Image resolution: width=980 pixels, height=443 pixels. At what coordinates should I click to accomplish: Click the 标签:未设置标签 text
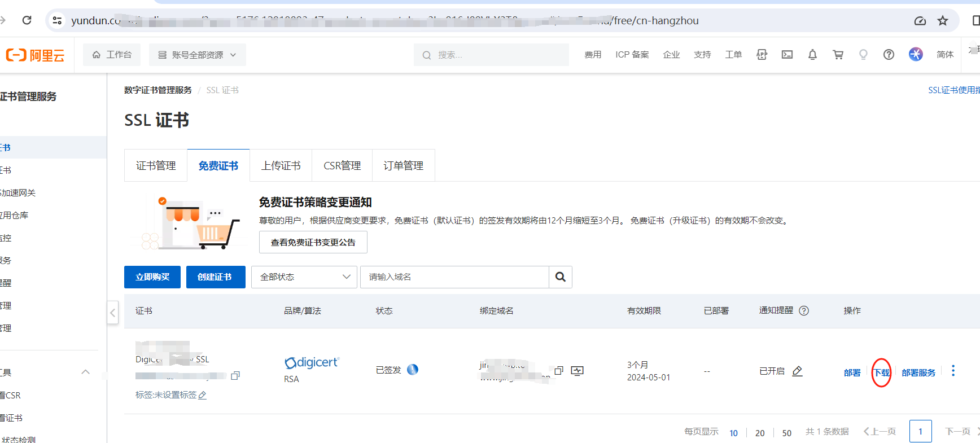point(166,395)
